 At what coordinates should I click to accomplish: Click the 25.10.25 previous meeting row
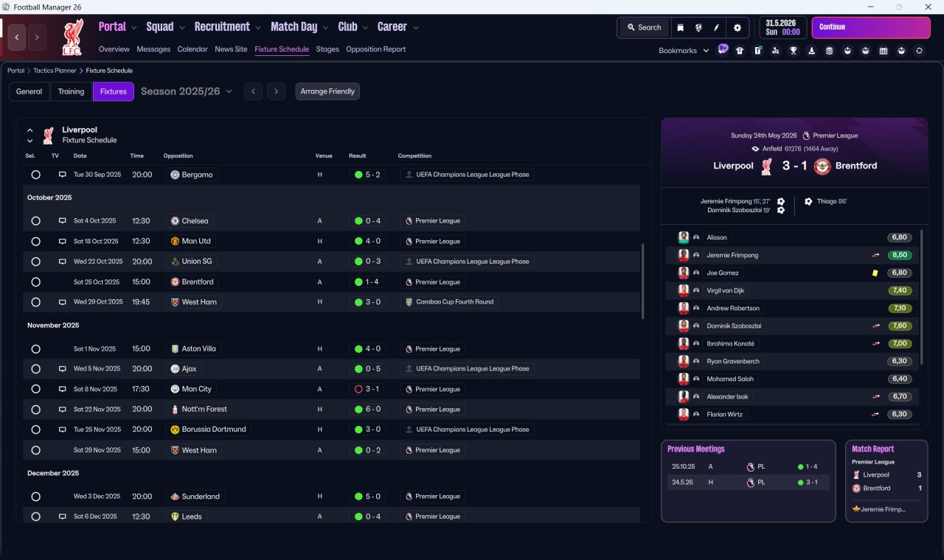coord(748,466)
